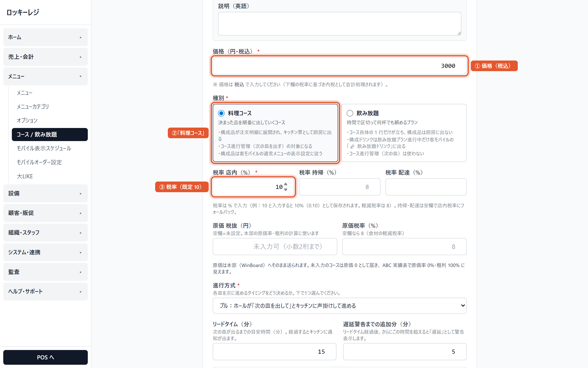Focus the 税率 配達 input field

pos(426,187)
